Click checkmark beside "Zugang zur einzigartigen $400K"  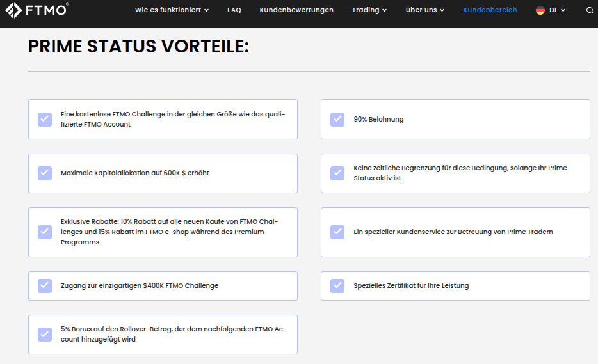pos(45,285)
